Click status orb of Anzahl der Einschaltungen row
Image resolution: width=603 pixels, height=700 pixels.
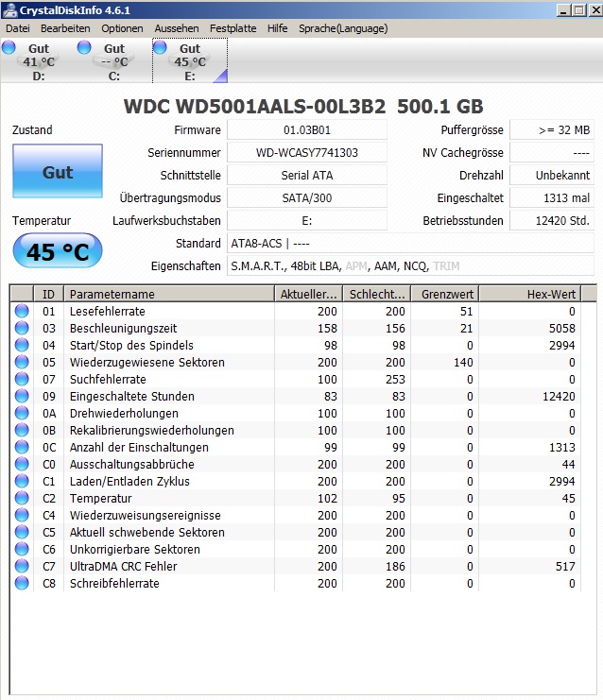[x=22, y=447]
